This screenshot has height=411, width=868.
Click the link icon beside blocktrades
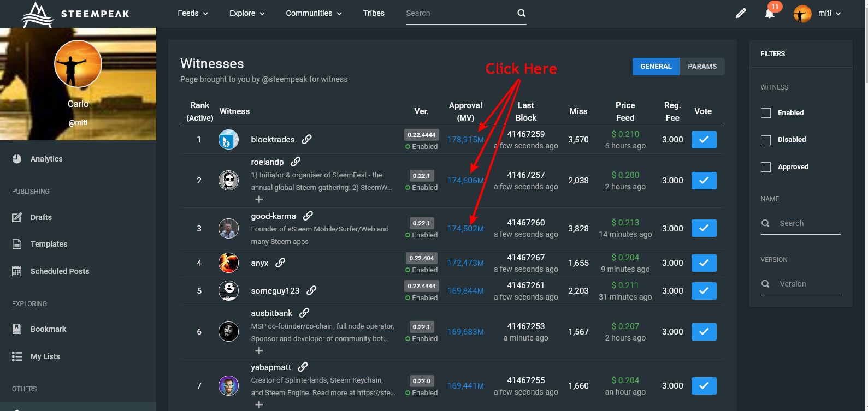click(307, 139)
